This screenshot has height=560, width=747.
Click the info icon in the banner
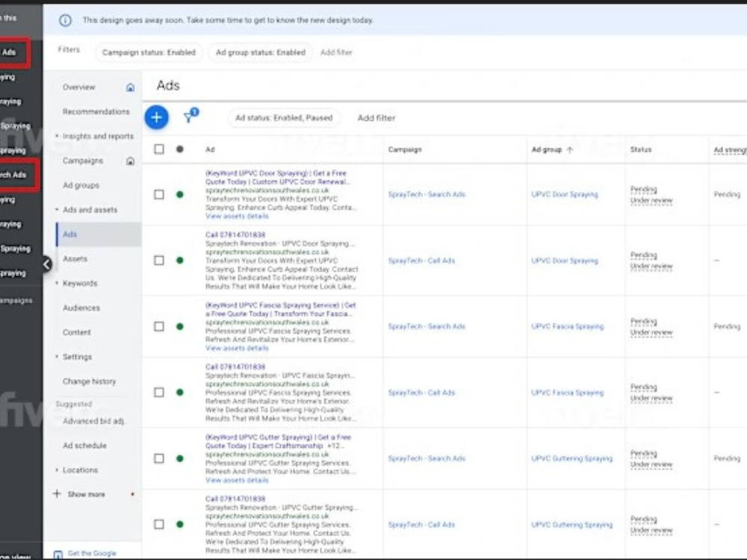[65, 20]
